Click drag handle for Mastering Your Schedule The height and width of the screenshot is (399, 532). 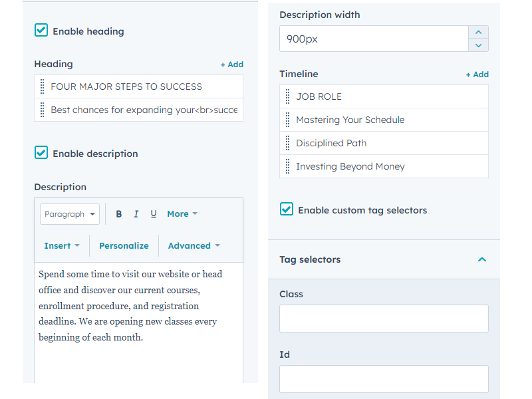coord(287,120)
